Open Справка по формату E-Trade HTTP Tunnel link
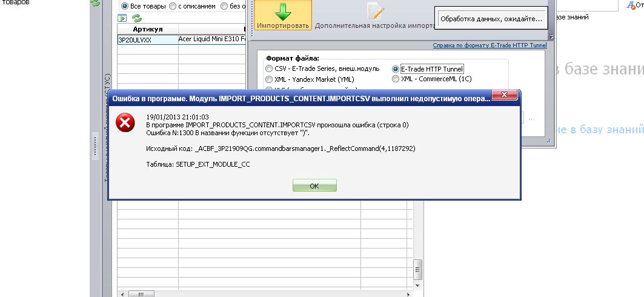 [x=490, y=45]
